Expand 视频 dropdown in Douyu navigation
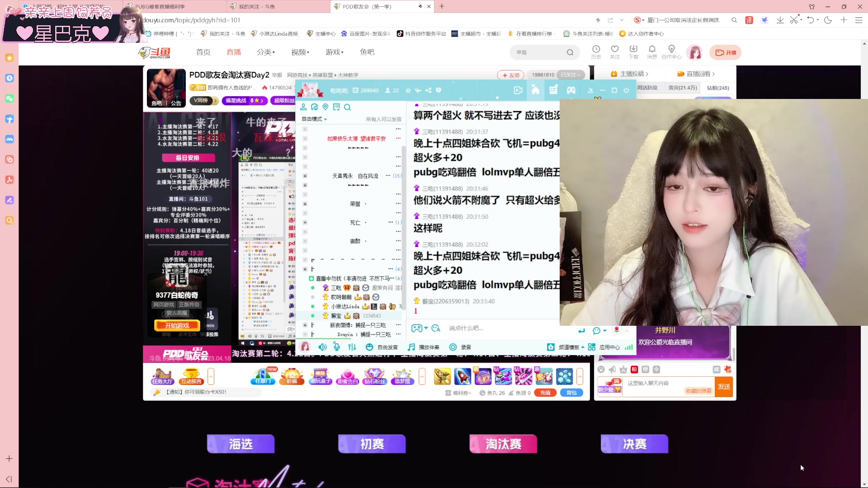Screen dimensions: 868x488 [x=300, y=52]
